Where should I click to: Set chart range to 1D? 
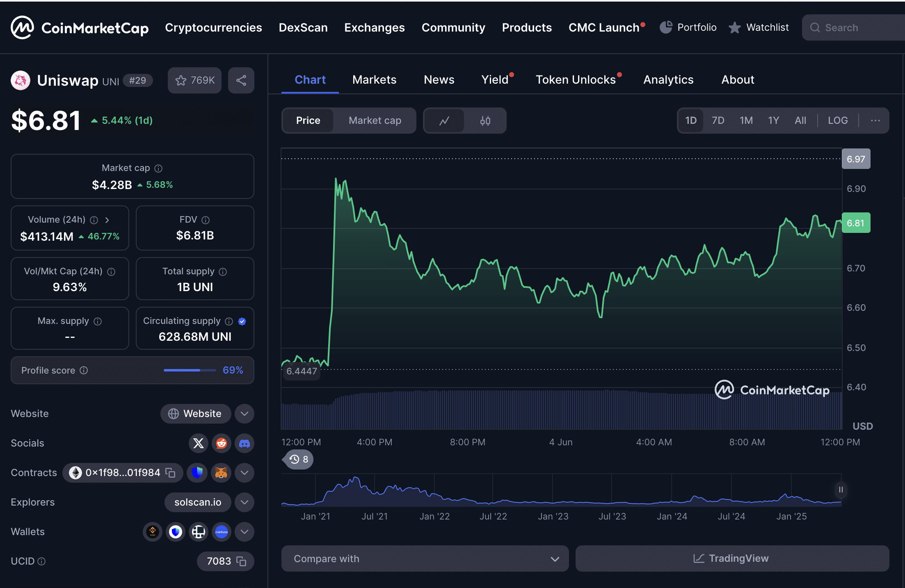(691, 121)
